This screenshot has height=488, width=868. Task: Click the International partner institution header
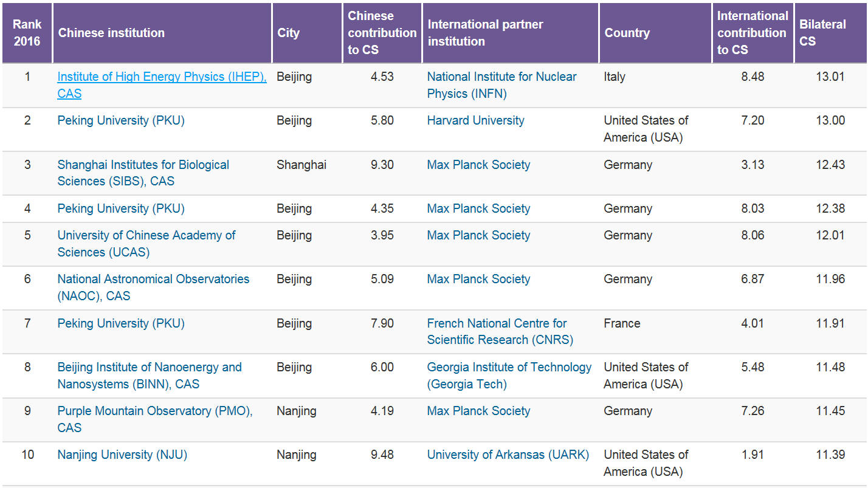(x=485, y=33)
